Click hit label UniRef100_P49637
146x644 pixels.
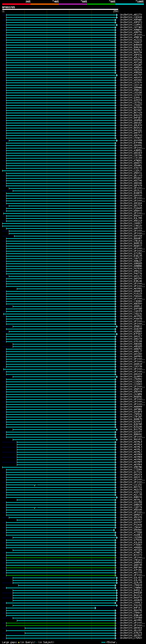click(131, 42)
